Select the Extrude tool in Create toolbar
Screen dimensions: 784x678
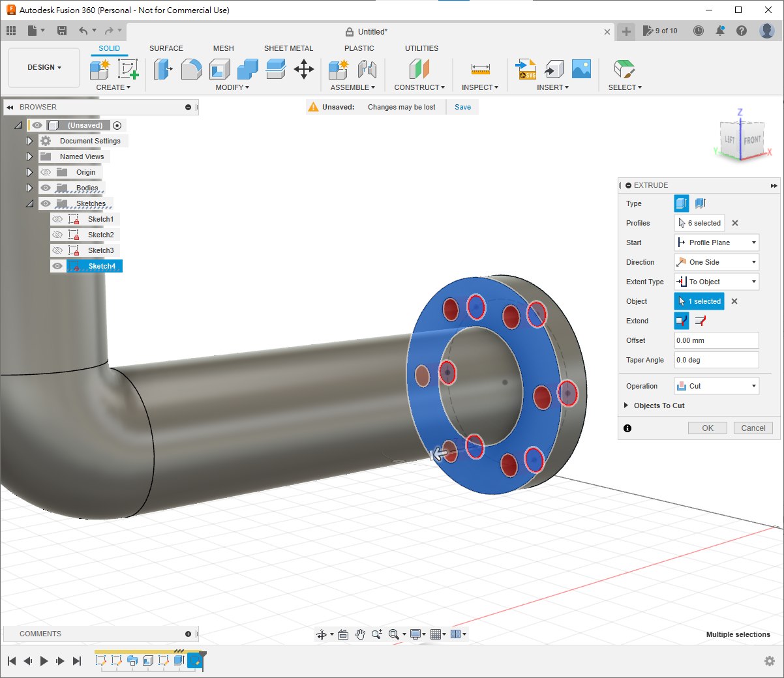point(100,68)
